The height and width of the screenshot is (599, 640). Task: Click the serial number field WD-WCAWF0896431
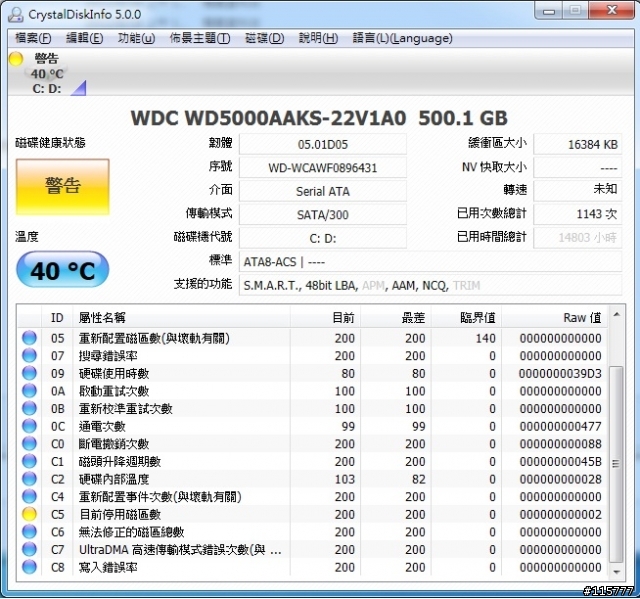322,168
